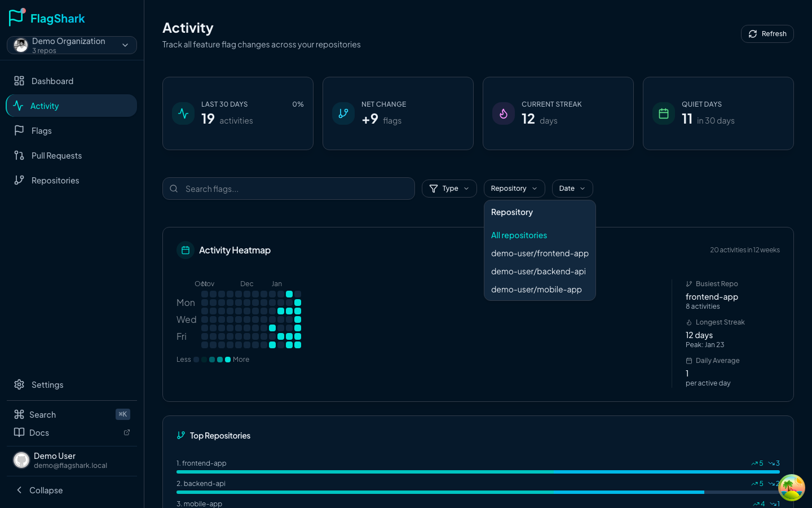Choose demo-user/frontend-app from list
This screenshot has width=812, height=508.
pos(539,253)
